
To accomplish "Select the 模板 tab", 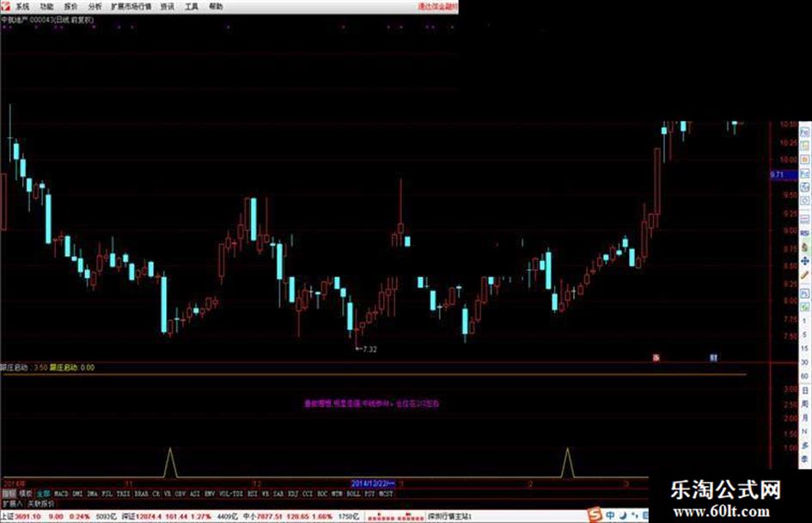I will coord(26,494).
